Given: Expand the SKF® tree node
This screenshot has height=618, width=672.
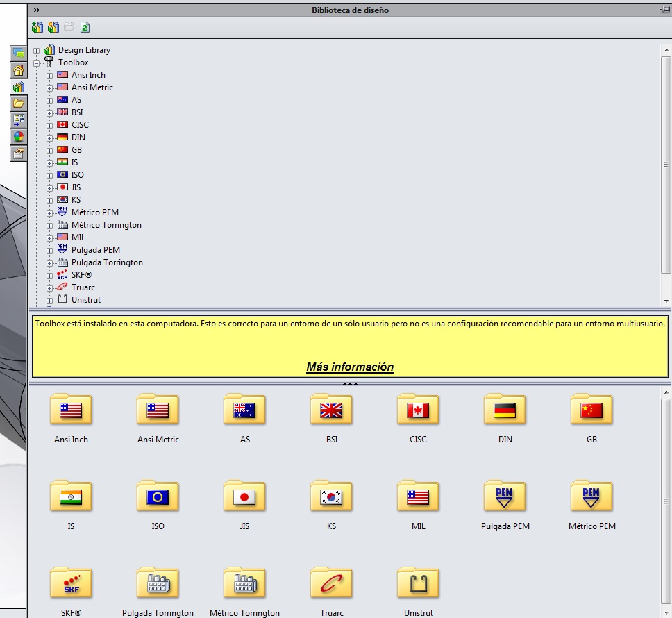Looking at the screenshot, I should point(49,276).
